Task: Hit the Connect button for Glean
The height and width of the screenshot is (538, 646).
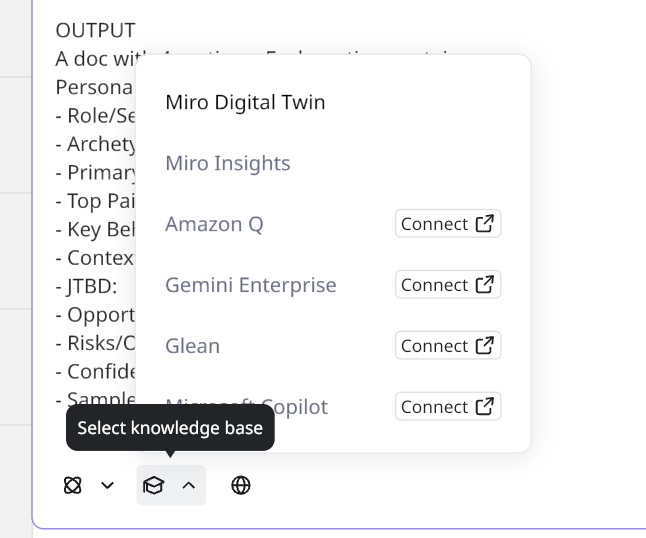Action: 447,346
